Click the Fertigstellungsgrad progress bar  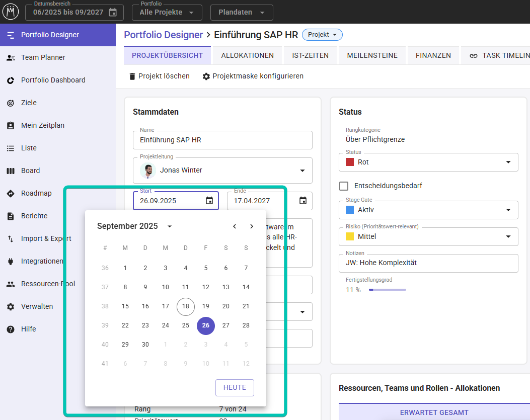click(x=387, y=290)
